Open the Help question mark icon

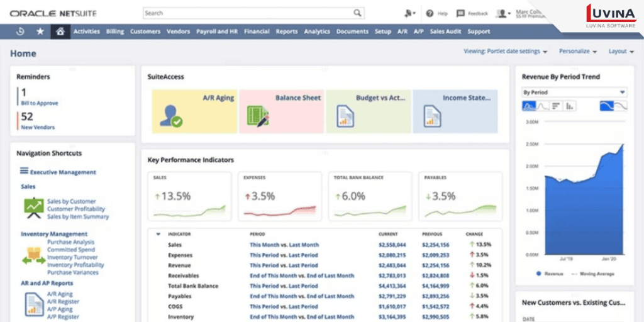point(430,13)
